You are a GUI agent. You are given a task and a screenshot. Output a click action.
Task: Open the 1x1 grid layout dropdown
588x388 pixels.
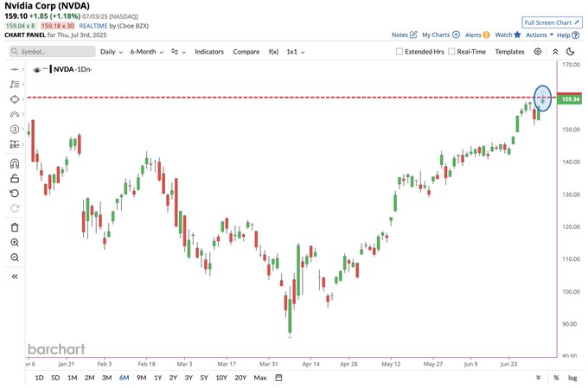(x=296, y=52)
